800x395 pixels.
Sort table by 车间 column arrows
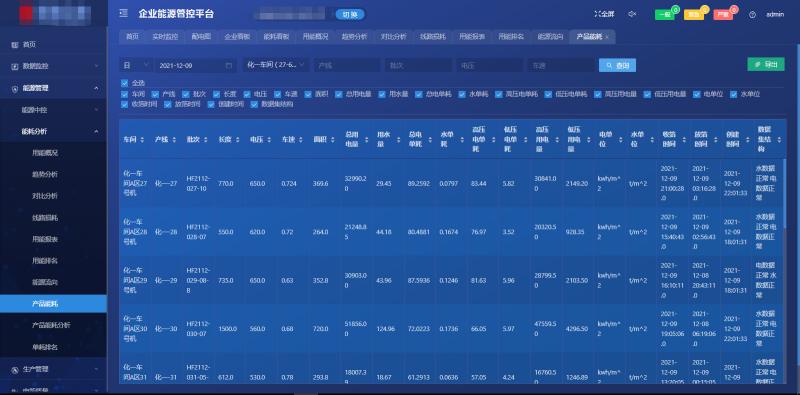coord(142,139)
